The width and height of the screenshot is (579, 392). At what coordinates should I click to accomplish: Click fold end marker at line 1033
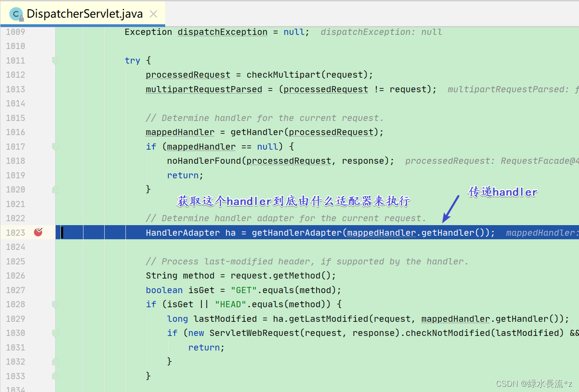55,376
